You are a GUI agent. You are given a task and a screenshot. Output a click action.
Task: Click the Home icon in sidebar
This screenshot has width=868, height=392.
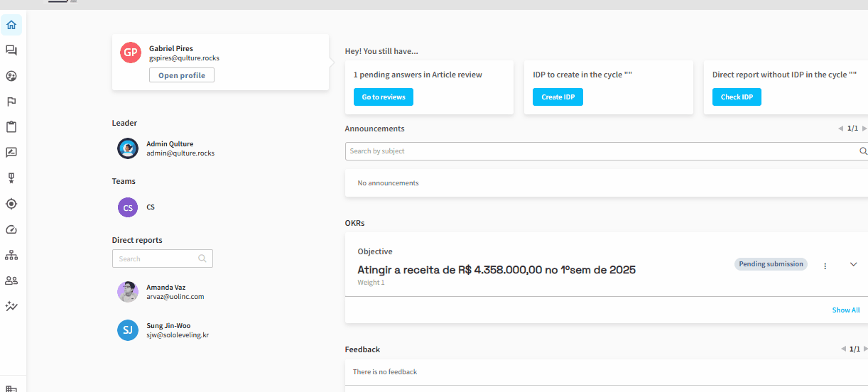coord(11,25)
